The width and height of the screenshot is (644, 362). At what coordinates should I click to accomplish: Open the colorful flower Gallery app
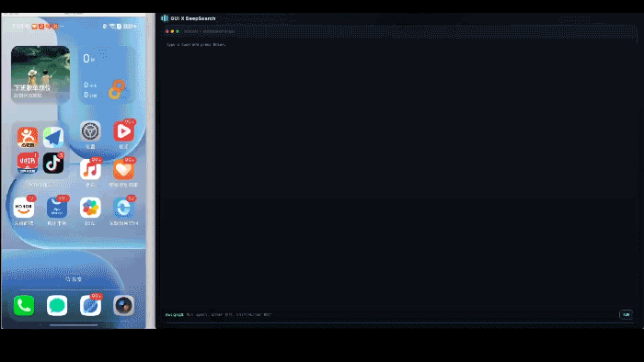coord(90,208)
